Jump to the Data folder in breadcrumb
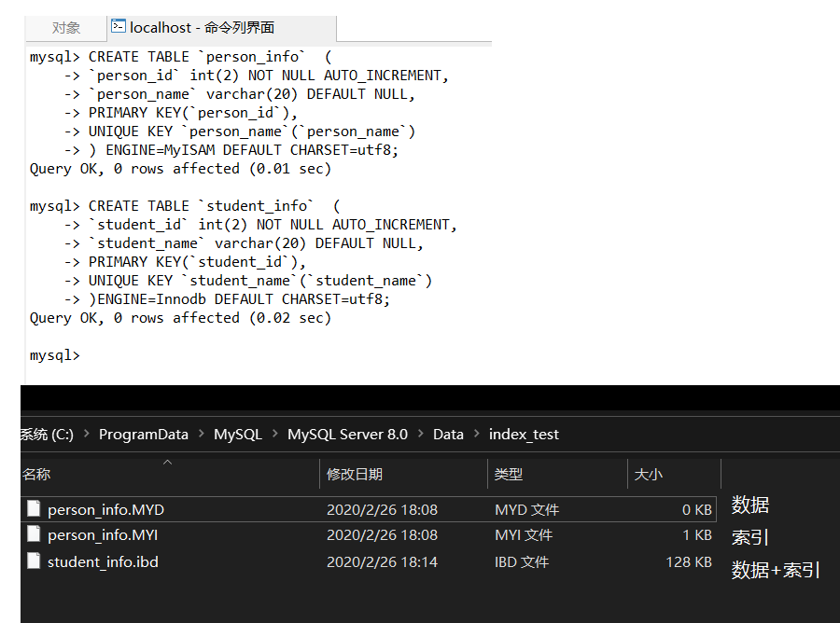Viewport: 840px width, 623px height. point(448,435)
